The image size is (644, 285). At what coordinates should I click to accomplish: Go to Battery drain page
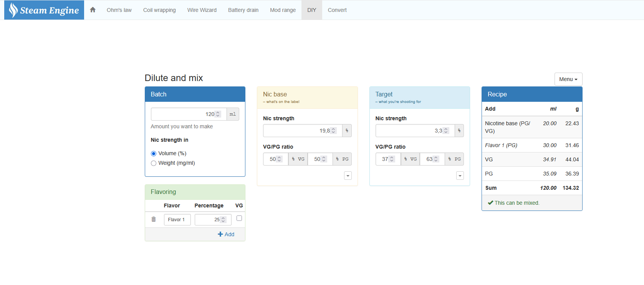243,10
